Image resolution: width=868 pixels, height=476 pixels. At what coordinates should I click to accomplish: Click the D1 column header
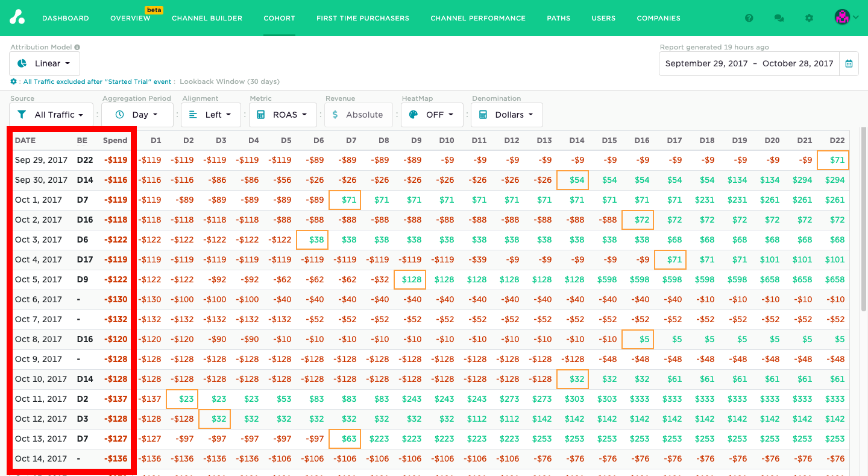tap(156, 141)
